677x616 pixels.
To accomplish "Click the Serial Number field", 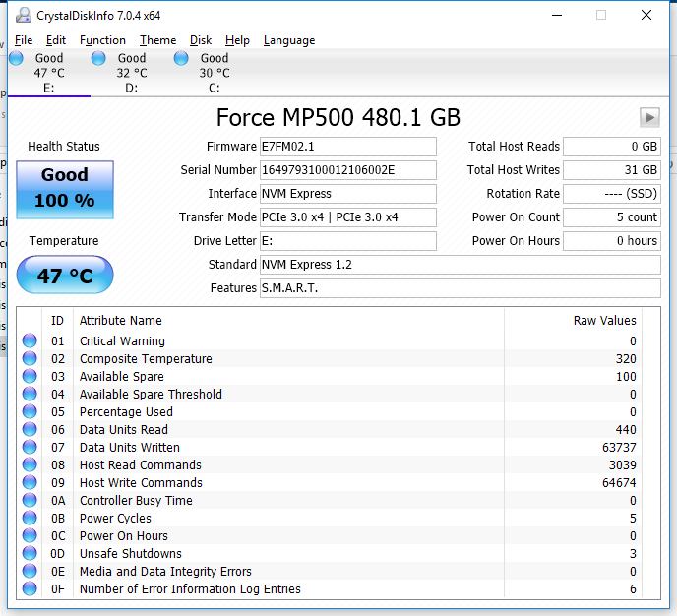I will coord(347,170).
